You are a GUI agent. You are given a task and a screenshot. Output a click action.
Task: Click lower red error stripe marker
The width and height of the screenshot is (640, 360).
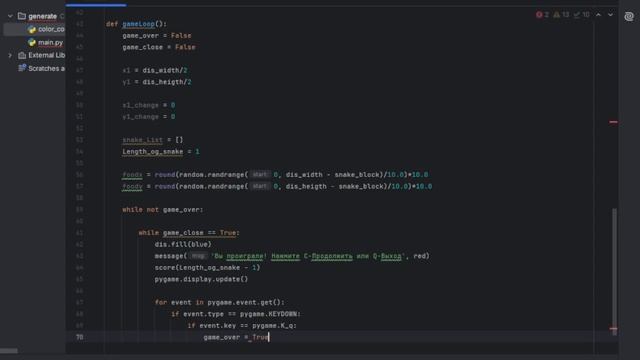[x=613, y=329]
